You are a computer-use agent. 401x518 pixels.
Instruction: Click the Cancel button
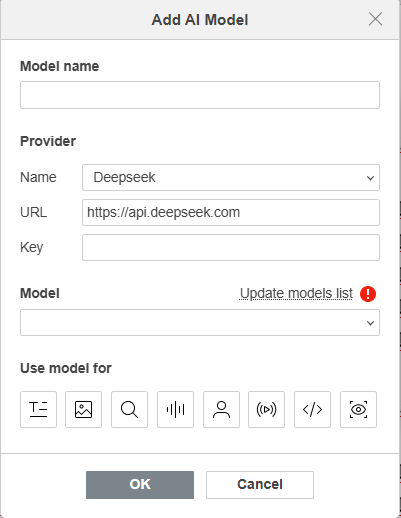pos(260,485)
